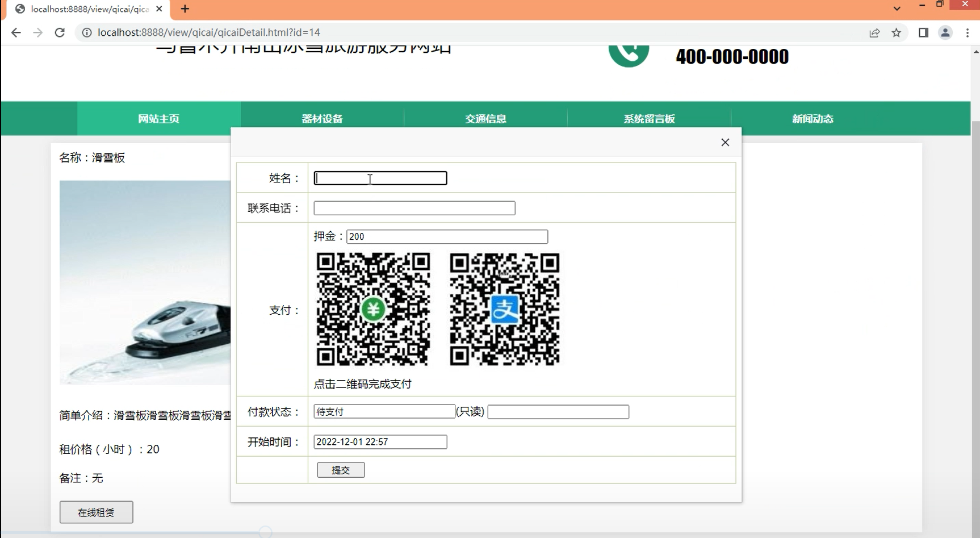
Task: Click the 租价格（小时）：20 text
Action: click(x=109, y=449)
